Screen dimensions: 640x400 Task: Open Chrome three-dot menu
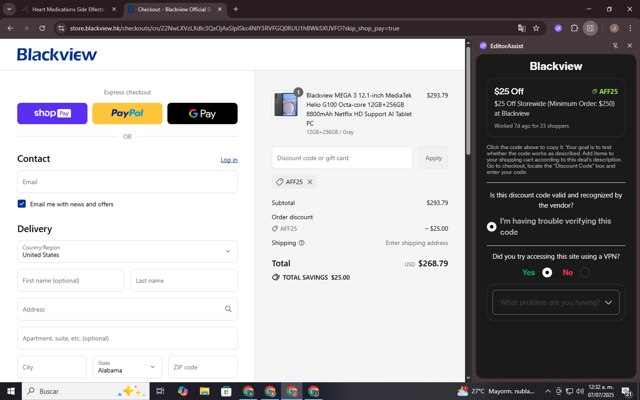[x=630, y=28]
